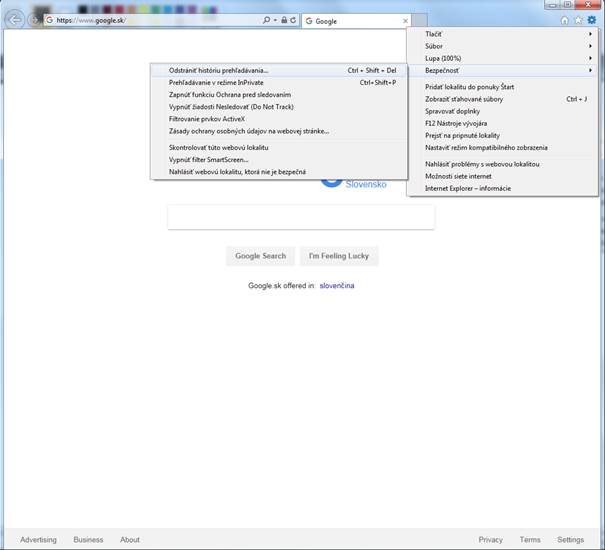
Task: Open the Settings footer link
Action: point(570,540)
